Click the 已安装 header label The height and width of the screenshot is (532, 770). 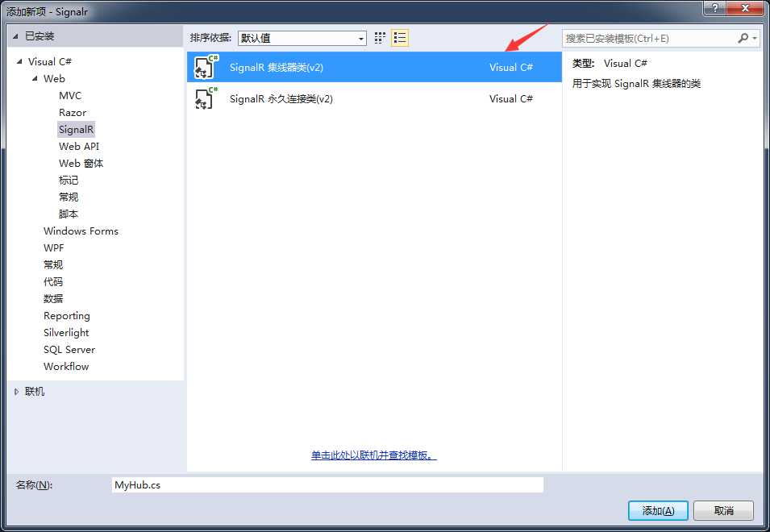40,36
